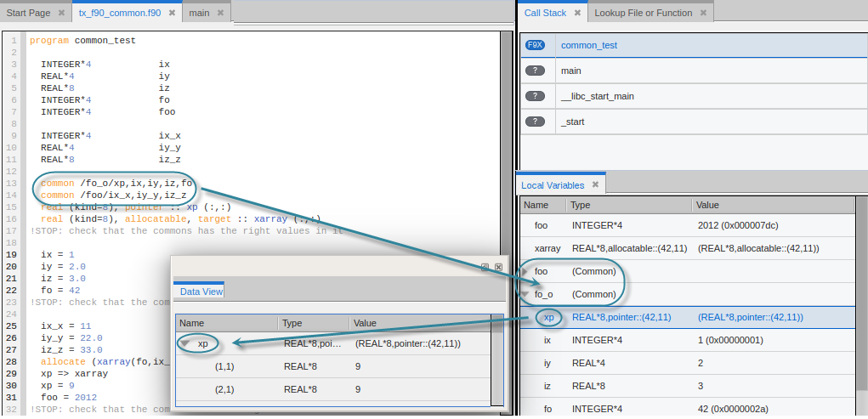868x419 pixels.
Task: Click the F9X badge beside common_test
Action: tap(535, 45)
